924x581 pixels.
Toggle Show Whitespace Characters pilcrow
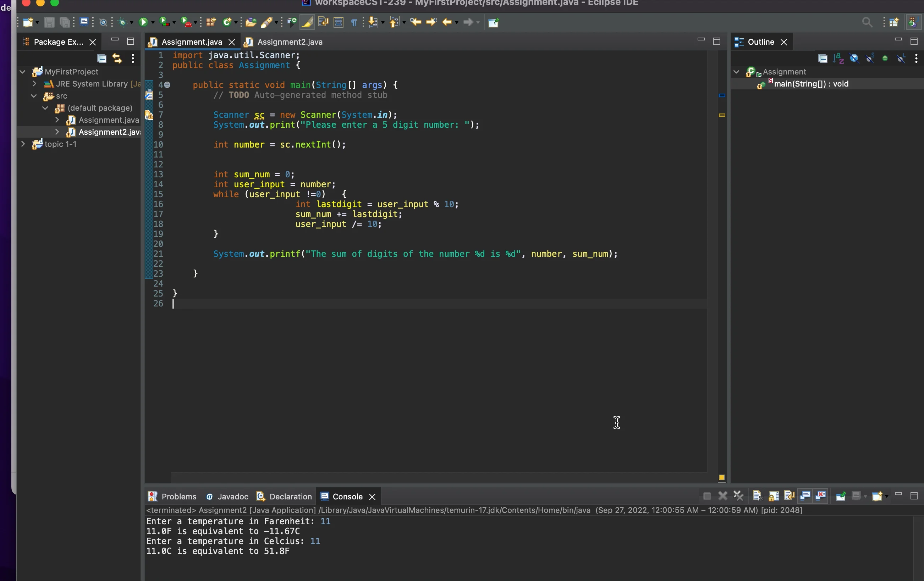[x=354, y=22]
